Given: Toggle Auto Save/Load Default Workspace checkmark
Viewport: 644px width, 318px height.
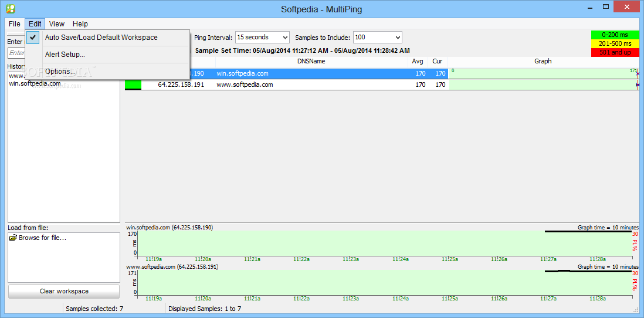Looking at the screenshot, I should point(33,38).
